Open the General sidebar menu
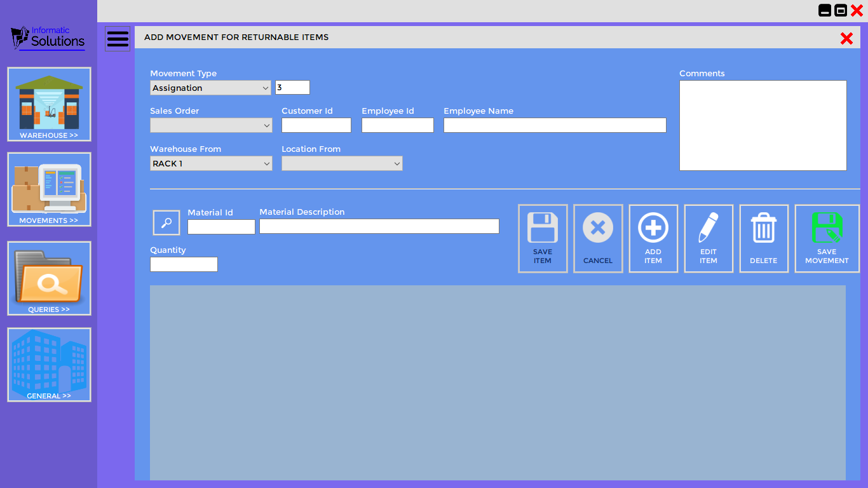 (x=49, y=365)
